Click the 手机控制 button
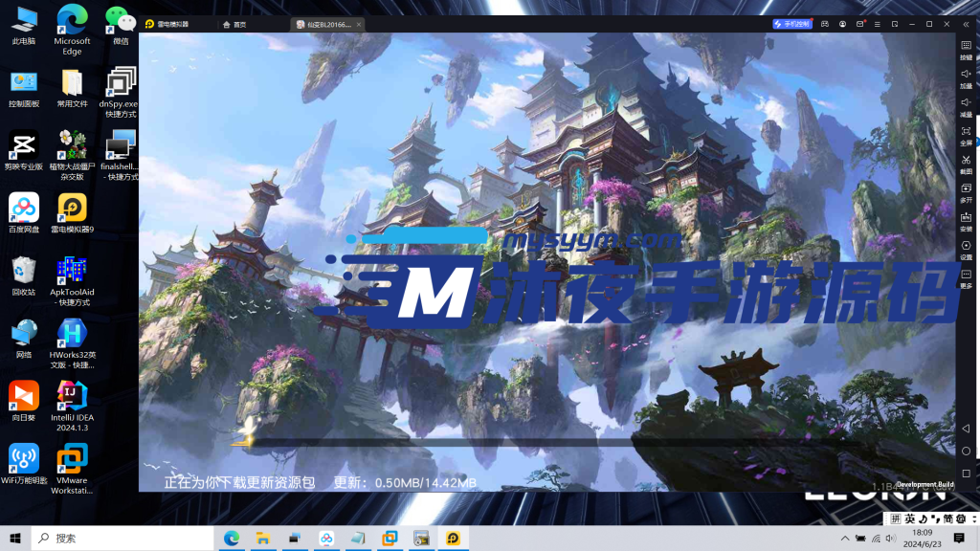This screenshot has height=551, width=980. (792, 24)
